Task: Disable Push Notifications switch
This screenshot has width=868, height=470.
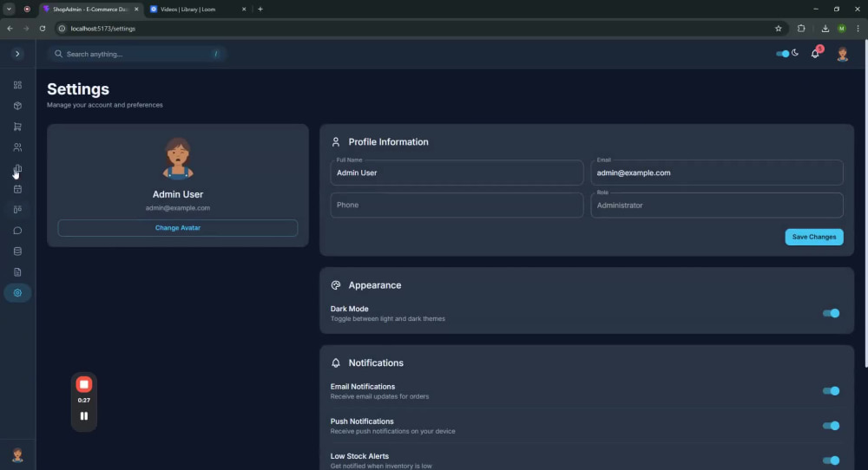Action: (x=831, y=426)
